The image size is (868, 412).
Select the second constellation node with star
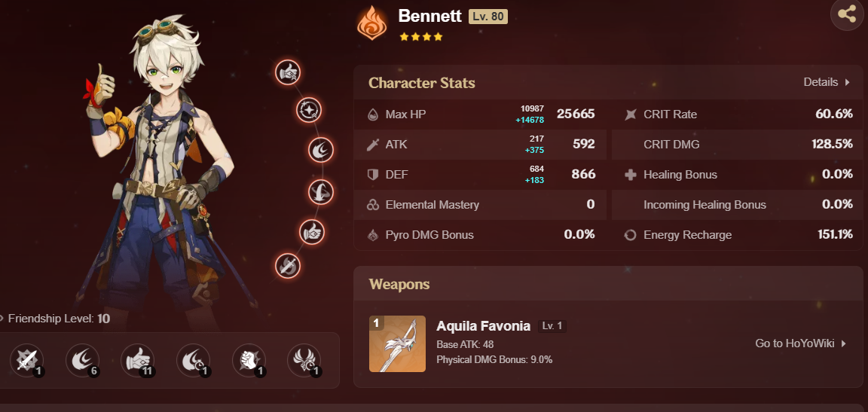coord(309,110)
